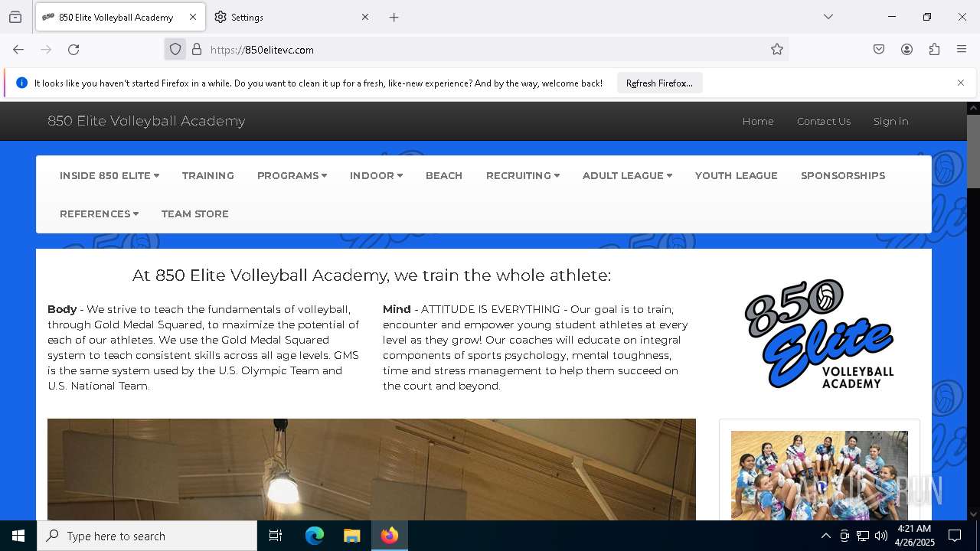The height and width of the screenshot is (551, 980).
Task: Open the TRAINING menu item
Action: pyautogui.click(x=208, y=175)
